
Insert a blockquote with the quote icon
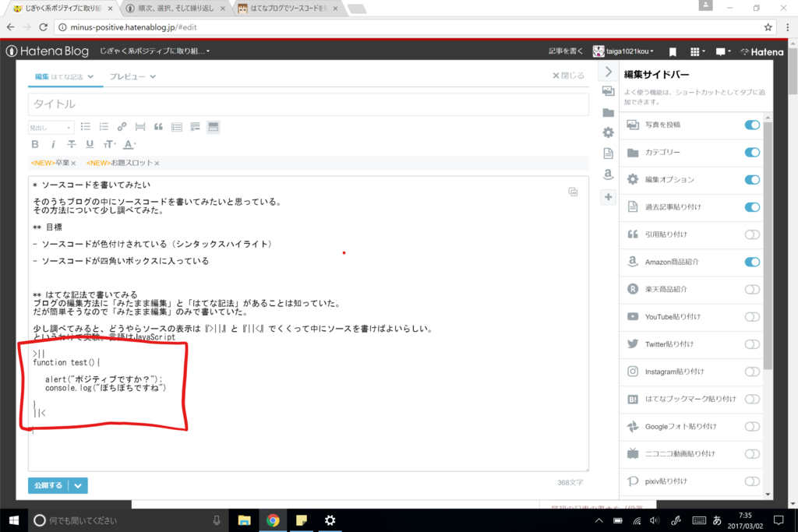pos(159,126)
